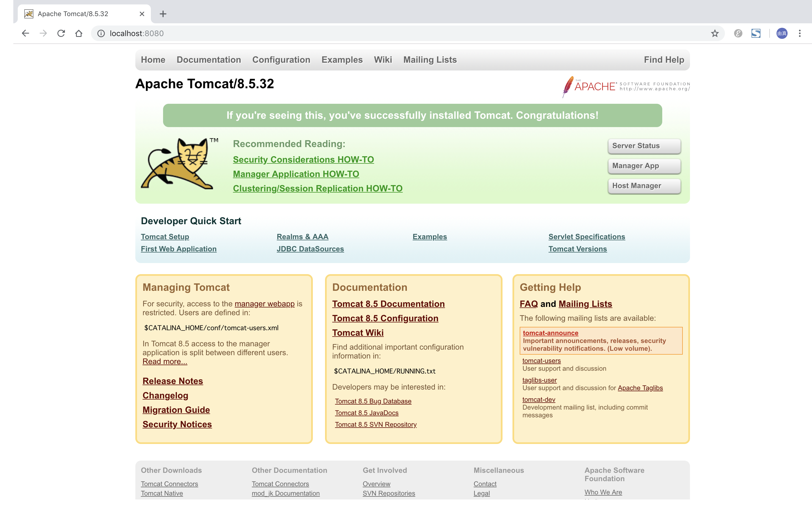Open Contact under Miscellaneous
The width and height of the screenshot is (812, 515).
pyautogui.click(x=485, y=484)
